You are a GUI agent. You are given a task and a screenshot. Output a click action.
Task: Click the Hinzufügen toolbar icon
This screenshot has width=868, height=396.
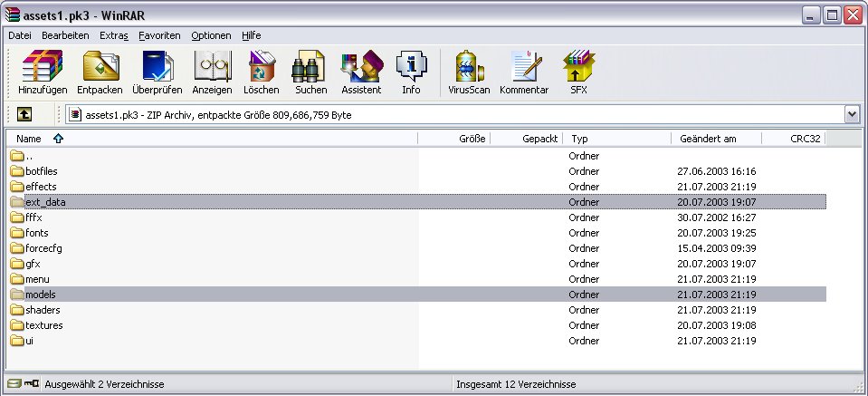point(42,72)
